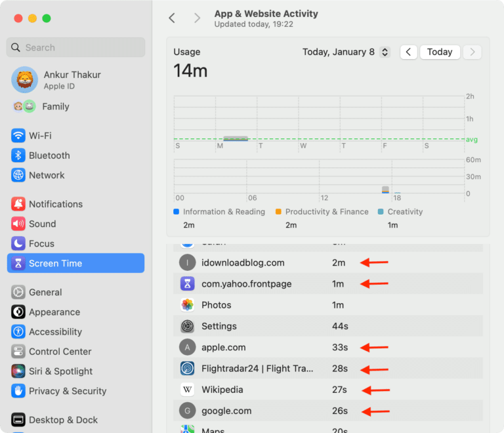Click Information & Reading legend label

point(224,212)
